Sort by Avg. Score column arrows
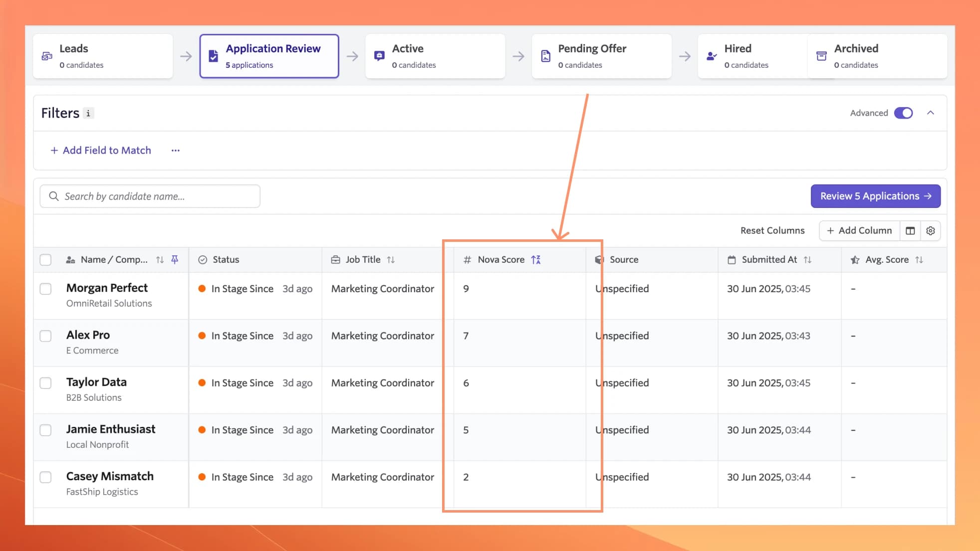 click(919, 259)
